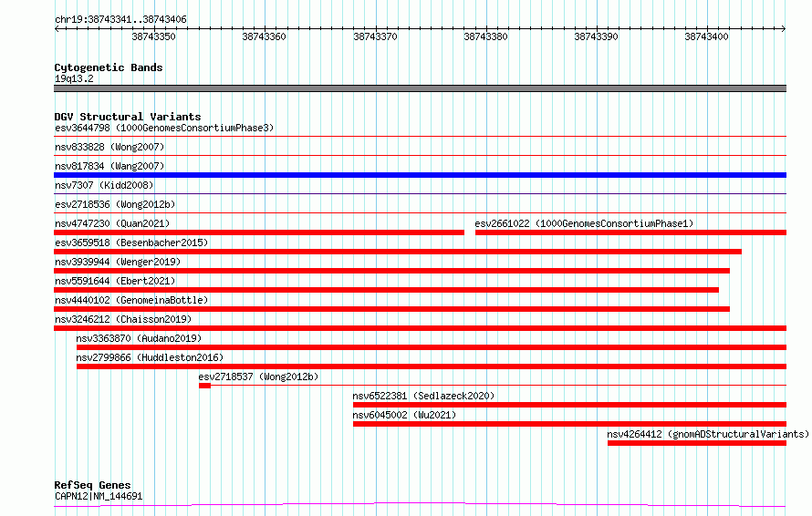Open variant nsv7307 (Kidd2008)
The width and height of the screenshot is (812, 516).
(104, 185)
